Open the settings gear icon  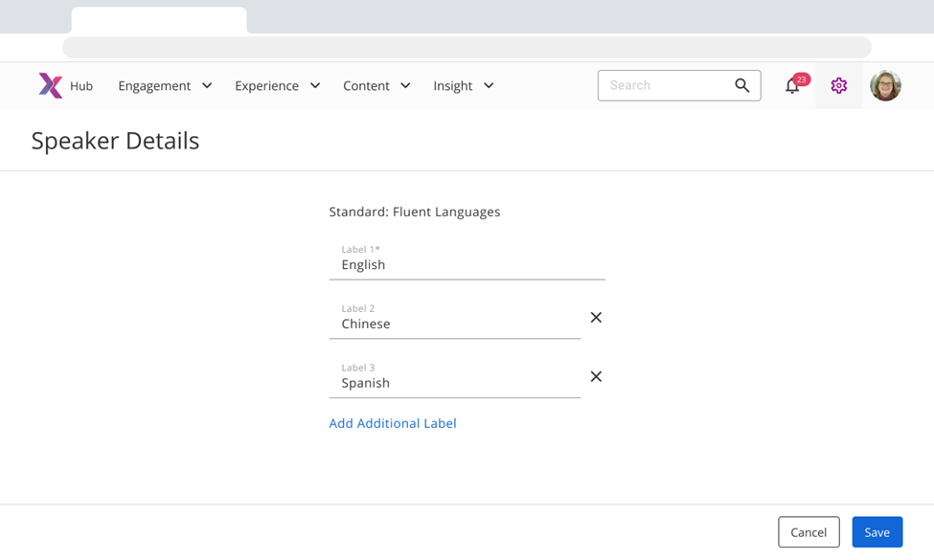tap(839, 85)
